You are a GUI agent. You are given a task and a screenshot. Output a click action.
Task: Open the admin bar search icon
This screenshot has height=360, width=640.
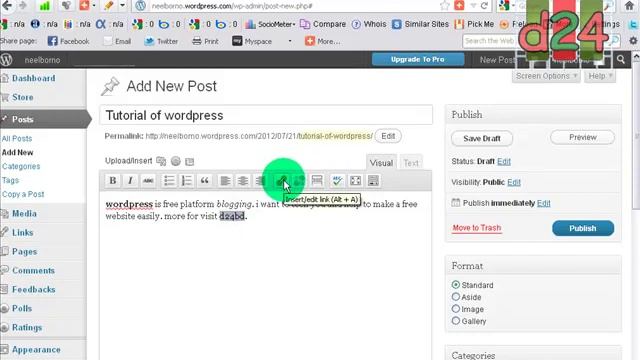[621, 60]
